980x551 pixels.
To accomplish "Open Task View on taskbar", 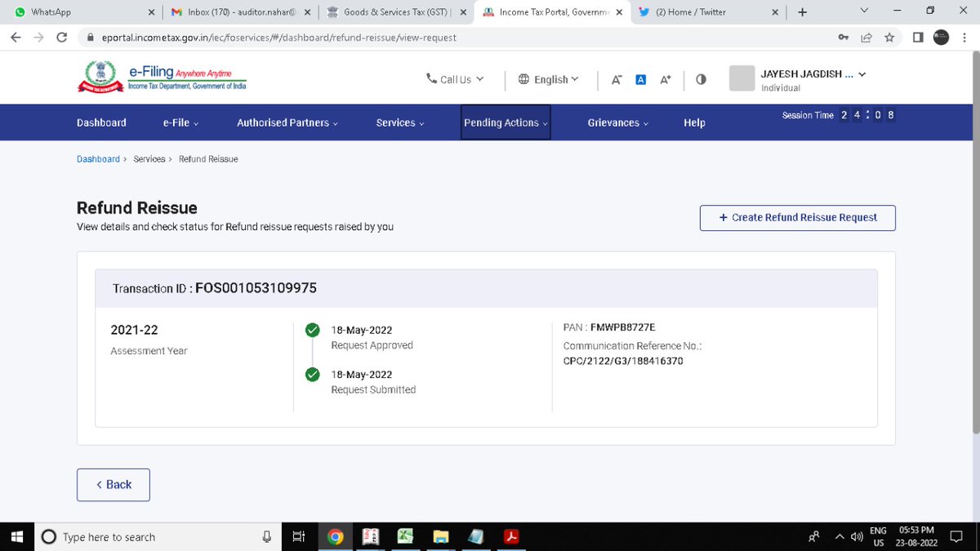I will tap(298, 537).
